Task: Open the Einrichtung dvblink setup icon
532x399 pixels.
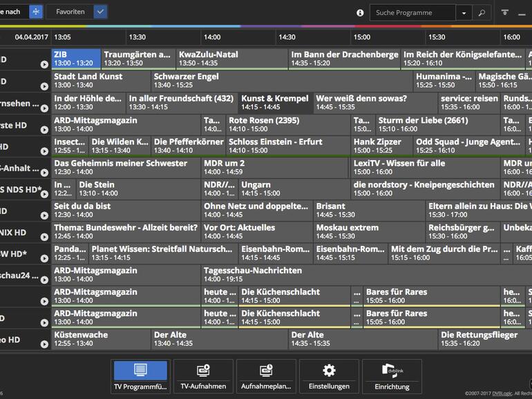Action: click(392, 376)
